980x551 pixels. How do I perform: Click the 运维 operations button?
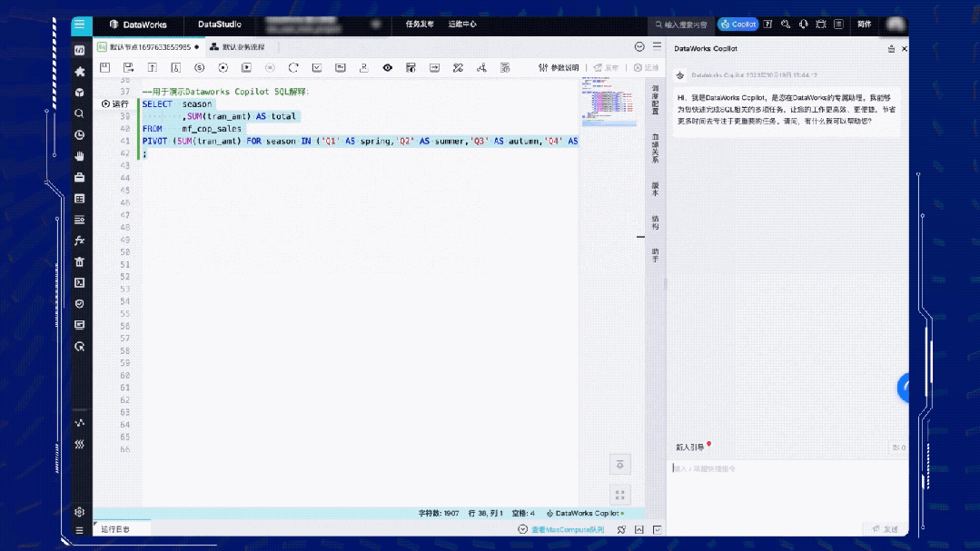coord(647,67)
